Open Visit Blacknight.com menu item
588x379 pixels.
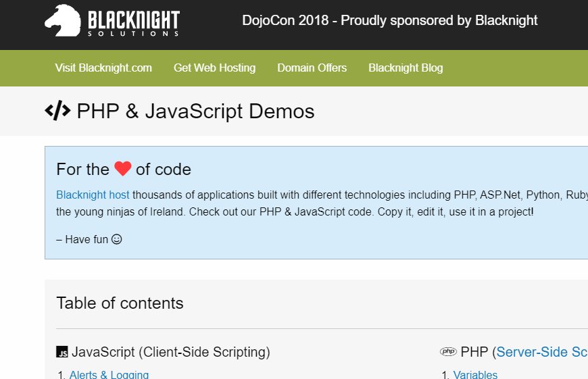(103, 68)
